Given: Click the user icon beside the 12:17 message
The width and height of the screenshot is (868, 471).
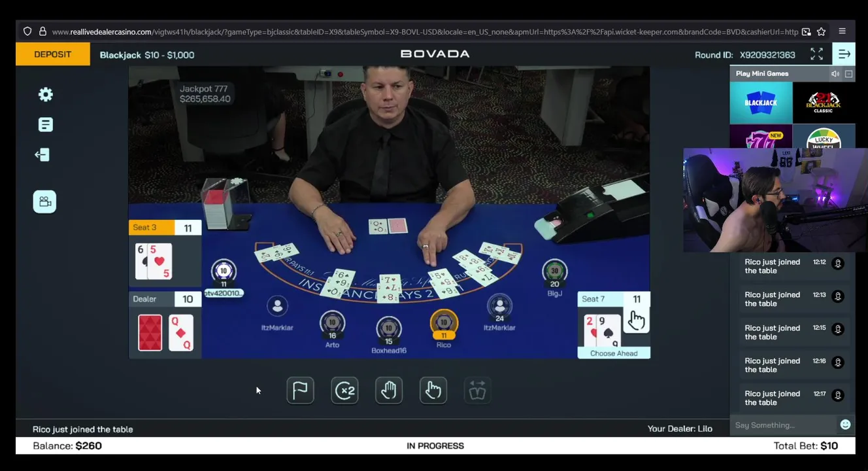Looking at the screenshot, I should point(838,395).
